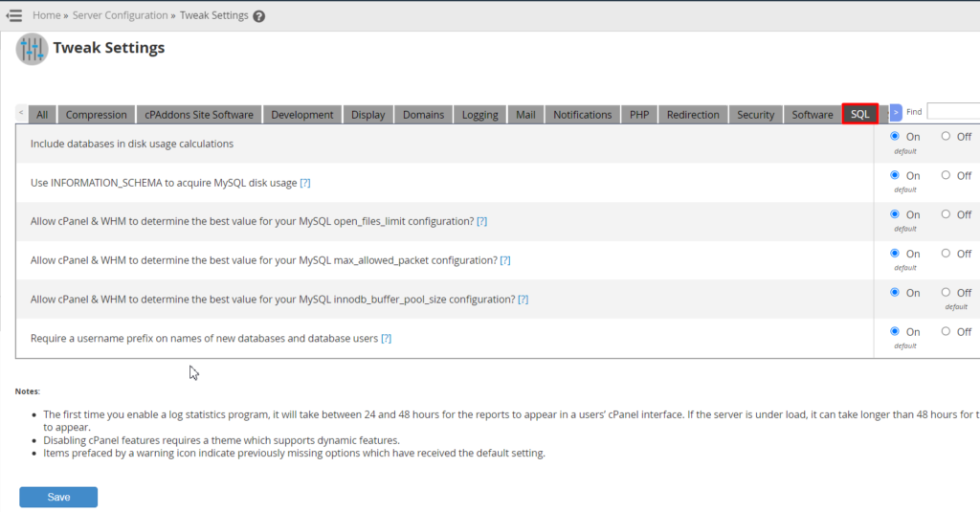The height and width of the screenshot is (512, 980).
Task: Go to Home in the breadcrumb
Action: (x=47, y=15)
